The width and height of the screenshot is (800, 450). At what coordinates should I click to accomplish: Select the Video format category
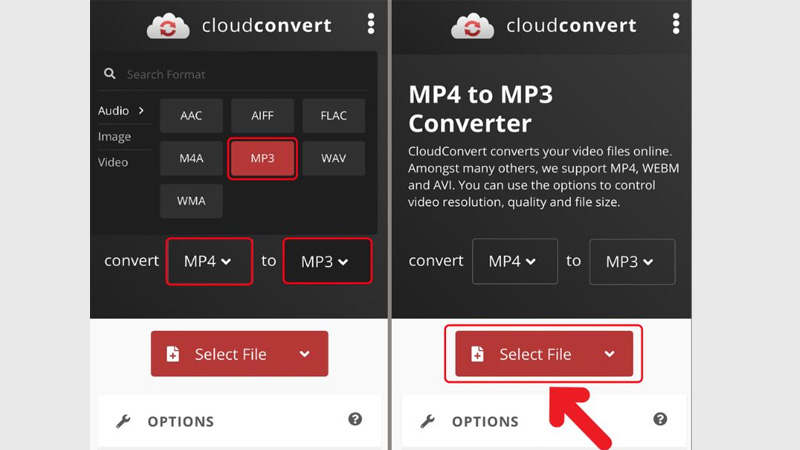pos(113,162)
